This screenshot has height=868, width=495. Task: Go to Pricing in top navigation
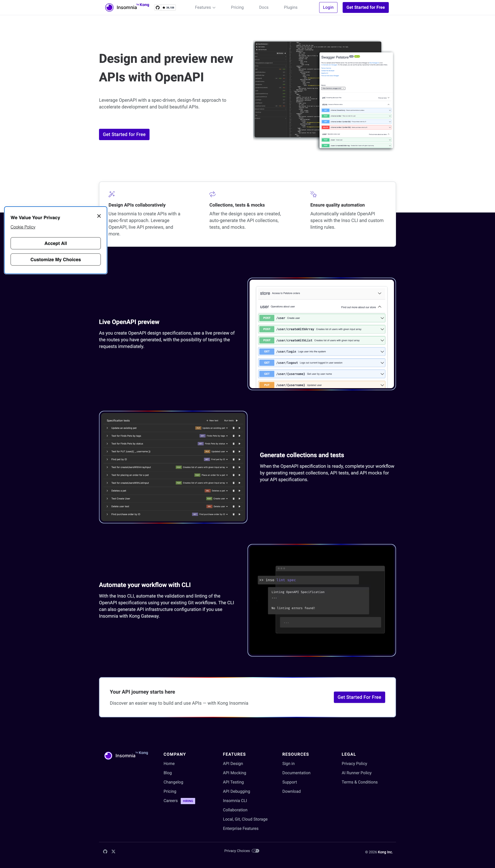point(237,7)
